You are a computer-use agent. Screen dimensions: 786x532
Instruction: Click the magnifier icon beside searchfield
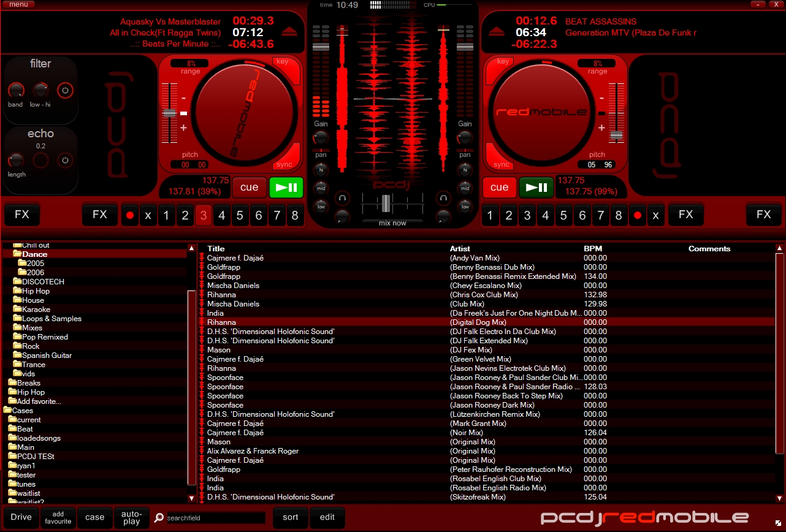[159, 518]
